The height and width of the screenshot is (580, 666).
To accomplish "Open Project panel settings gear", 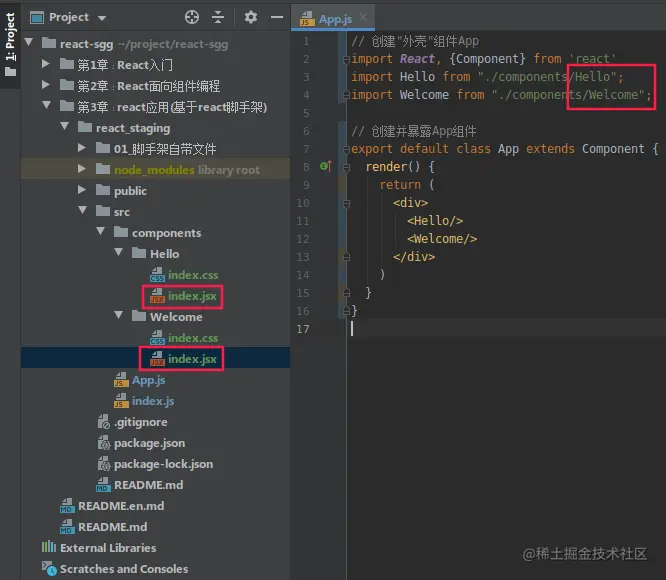I will pyautogui.click(x=251, y=17).
